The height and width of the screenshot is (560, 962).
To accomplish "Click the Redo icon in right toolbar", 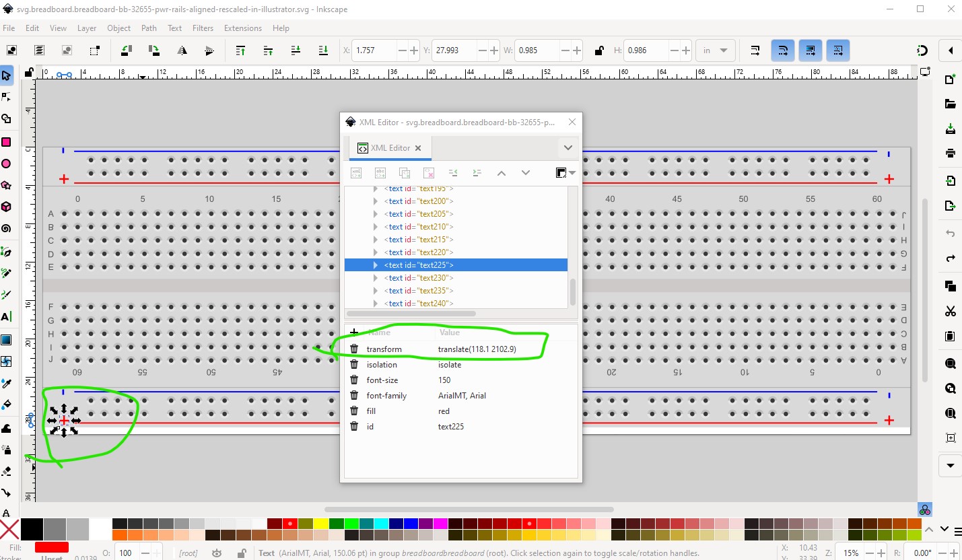I will (951, 258).
